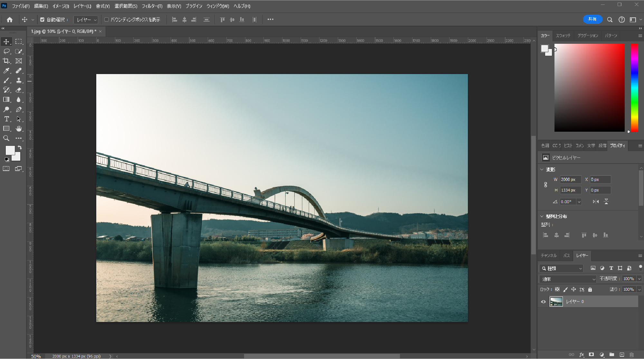Collapse the 変形 section
The image size is (644, 359).
point(542,169)
